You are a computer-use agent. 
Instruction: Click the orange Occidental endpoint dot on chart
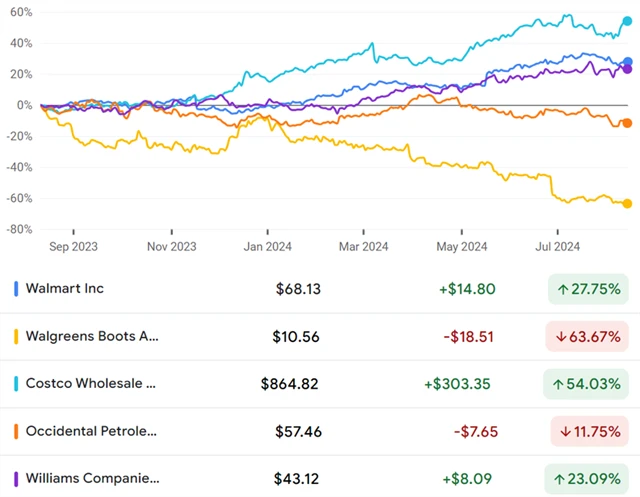pos(627,123)
